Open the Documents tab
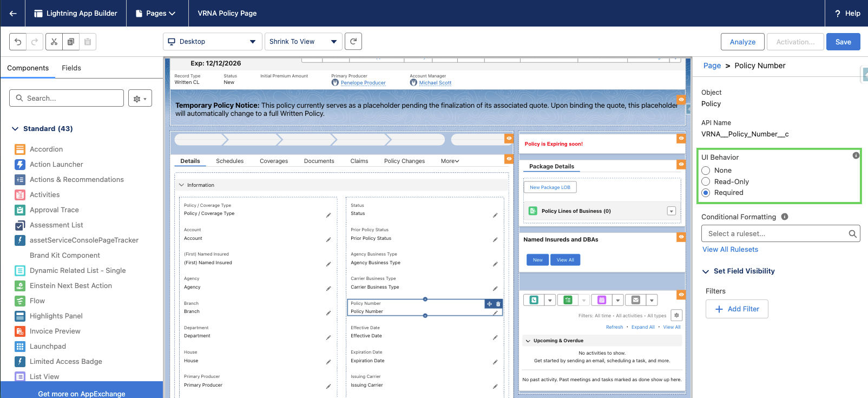Screen dimensions: 868x398 [319, 161]
